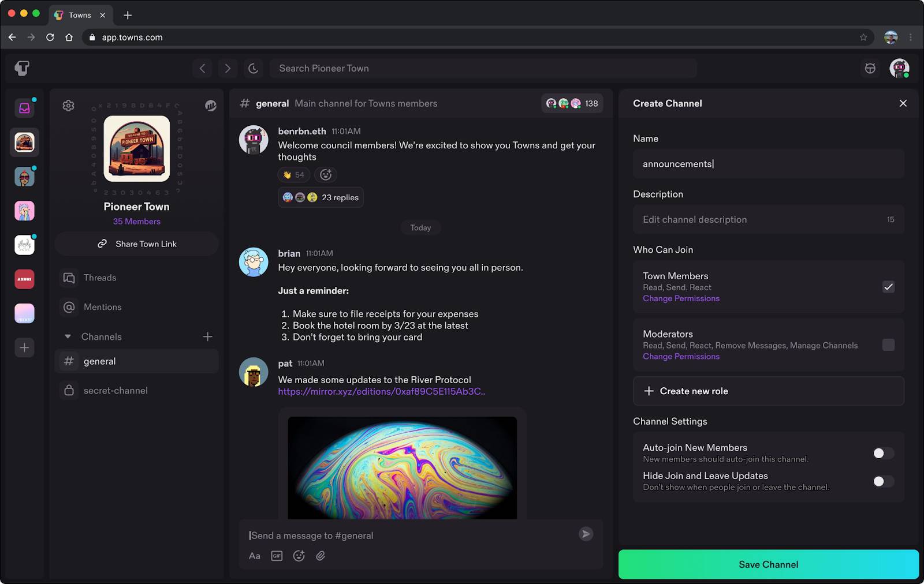Viewport: 924px width, 584px height.
Task: Click the send message arrow icon
Action: (586, 534)
